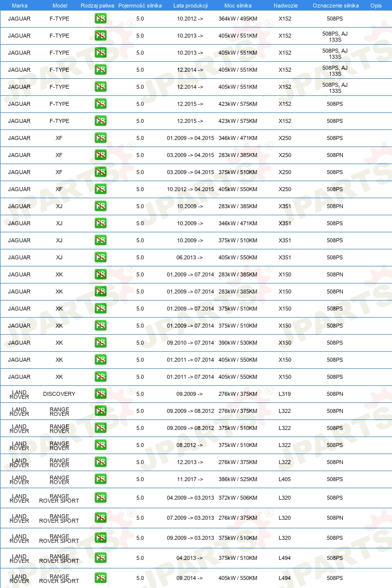The height and width of the screenshot is (588, 392).
Task: Click the Lata produkcji column header
Action: (x=190, y=6)
